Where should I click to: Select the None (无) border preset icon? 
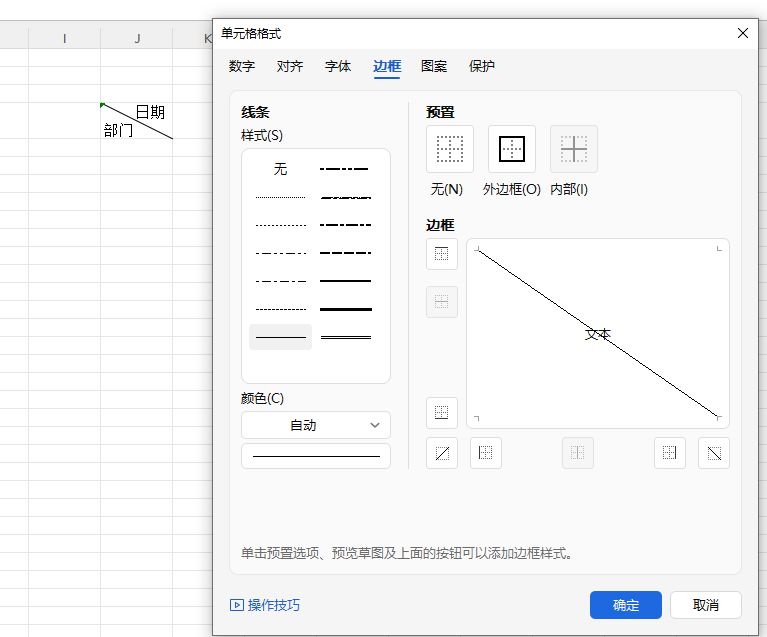point(450,149)
